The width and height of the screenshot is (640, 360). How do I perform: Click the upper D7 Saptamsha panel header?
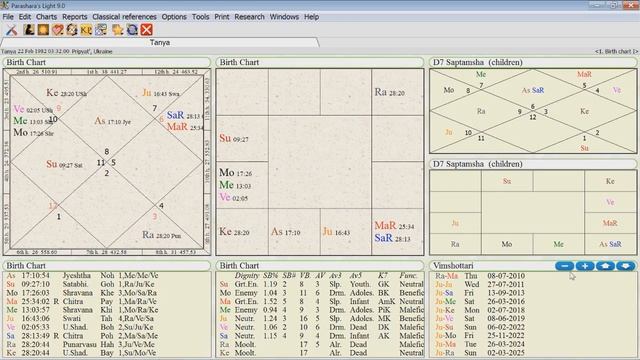[x=533, y=62]
